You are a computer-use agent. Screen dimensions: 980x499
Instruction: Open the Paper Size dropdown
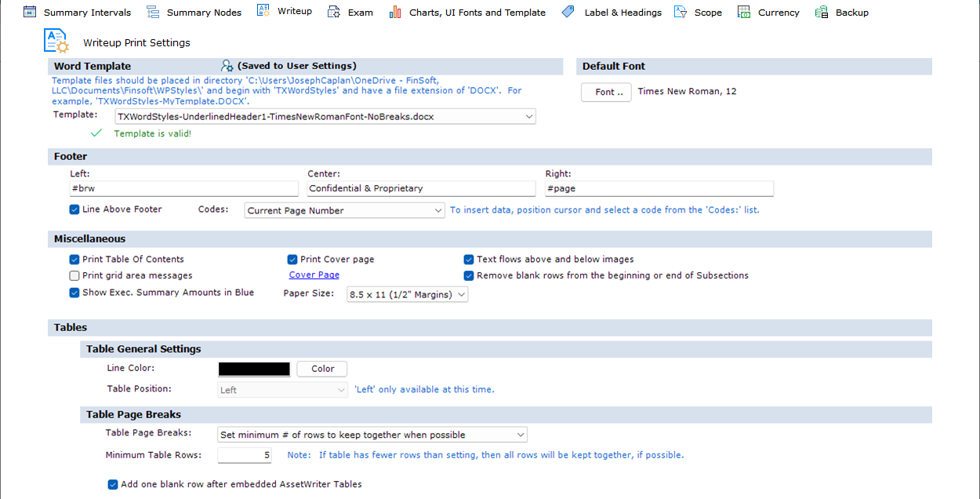click(x=461, y=294)
